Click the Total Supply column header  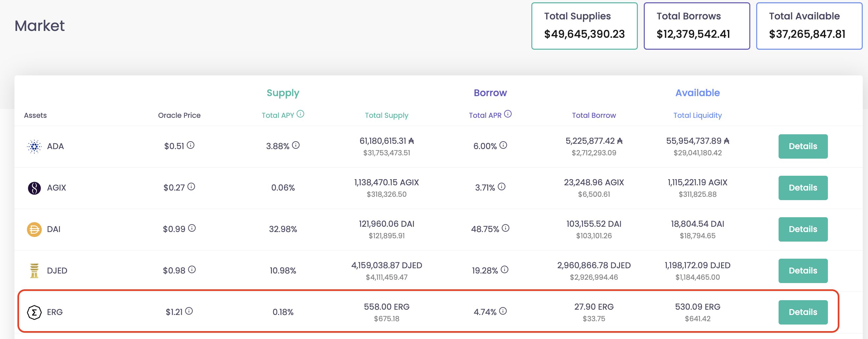point(386,116)
